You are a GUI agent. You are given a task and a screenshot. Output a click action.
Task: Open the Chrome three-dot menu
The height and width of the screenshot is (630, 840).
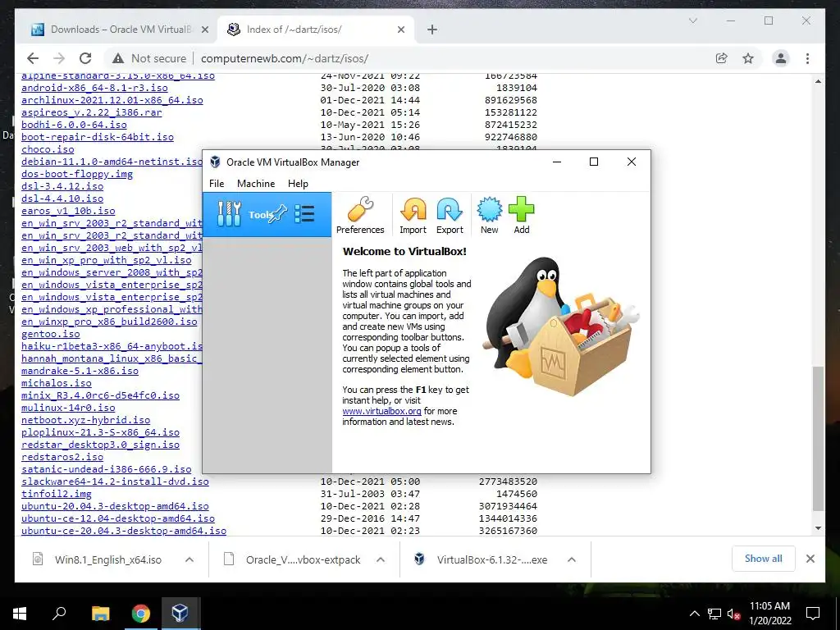pyautogui.click(x=807, y=58)
